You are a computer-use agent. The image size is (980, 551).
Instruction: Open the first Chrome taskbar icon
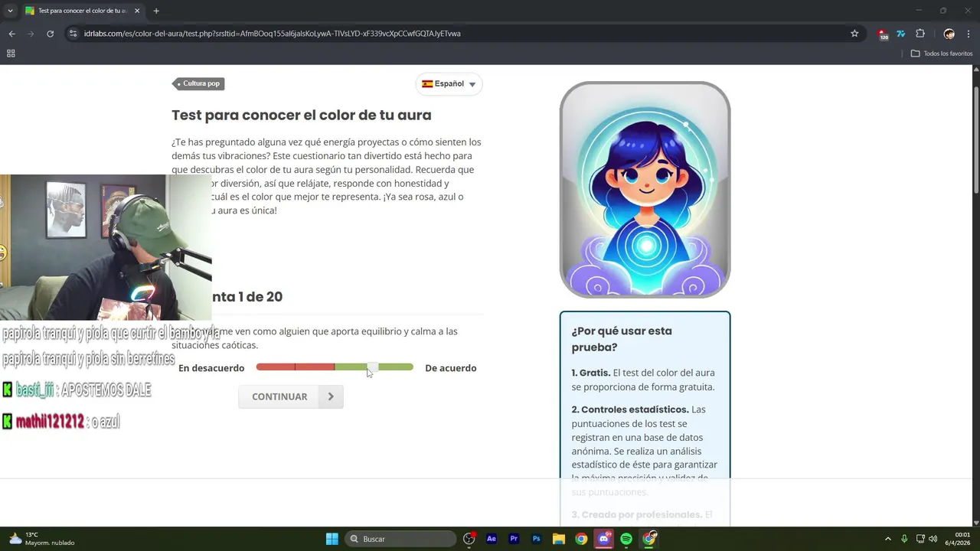[581, 539]
